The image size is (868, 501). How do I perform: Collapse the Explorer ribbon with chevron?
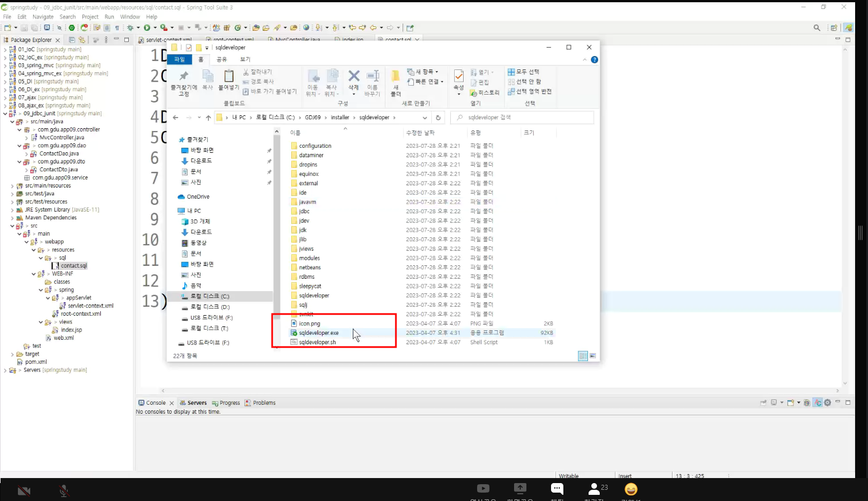(585, 60)
